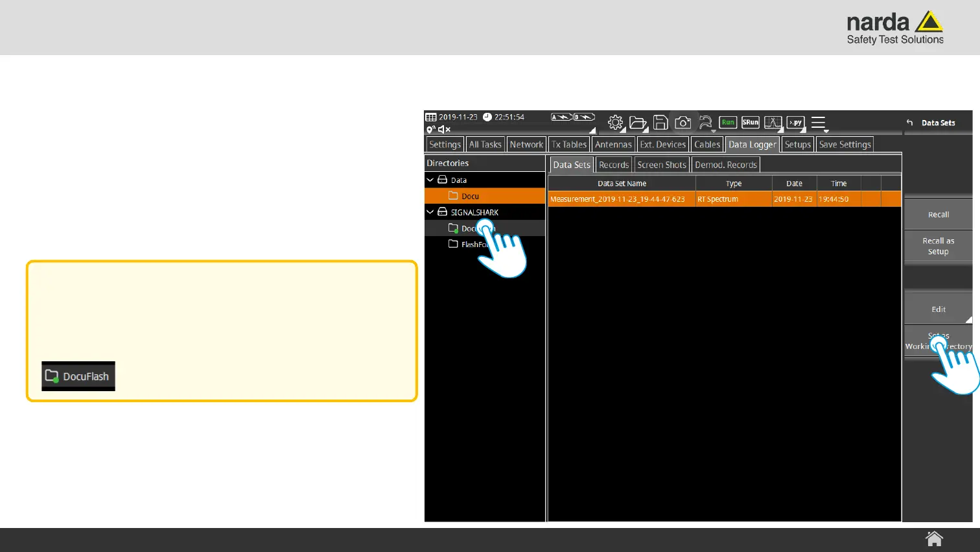Select the Data Sets sub-tab
Image resolution: width=980 pixels, height=552 pixels.
pyautogui.click(x=572, y=165)
